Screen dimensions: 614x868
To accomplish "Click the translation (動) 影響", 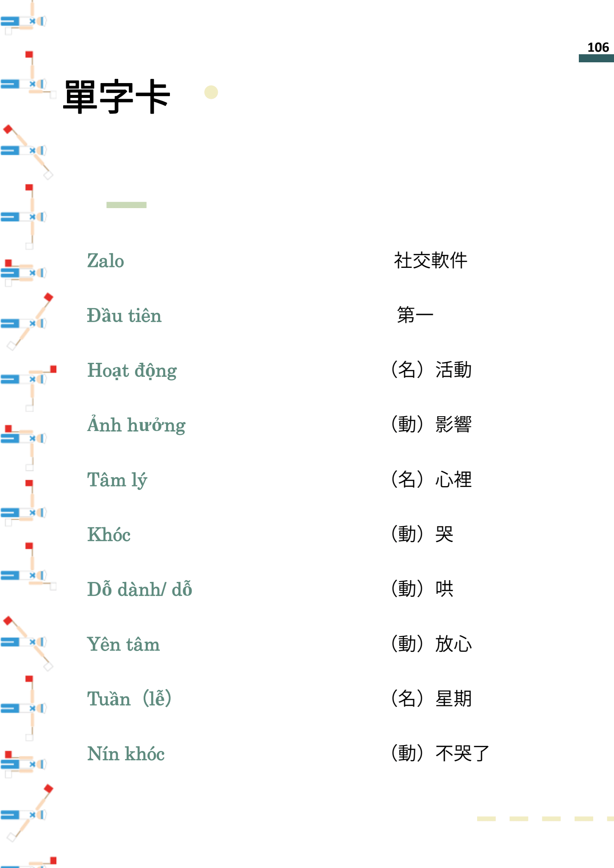I will click(x=431, y=424).
